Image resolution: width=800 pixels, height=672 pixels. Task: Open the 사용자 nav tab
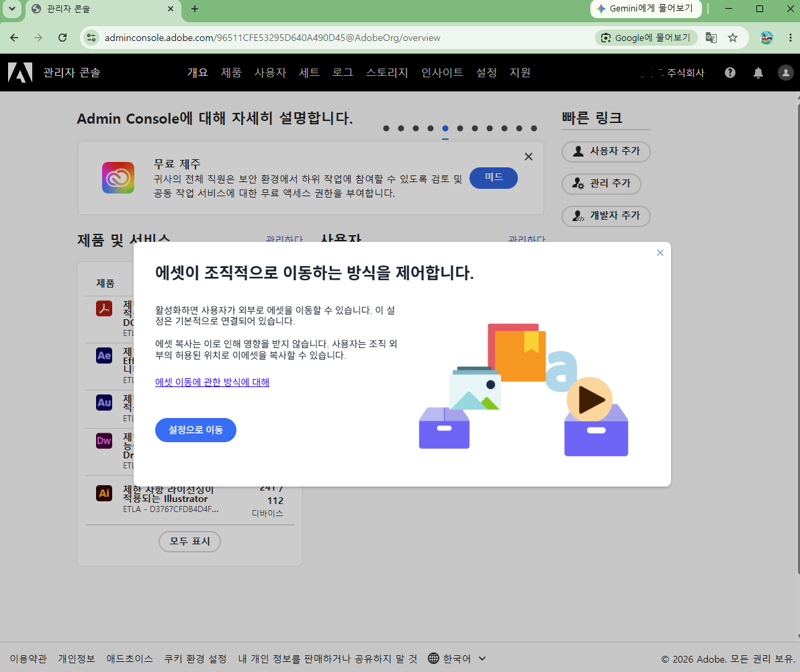(271, 73)
